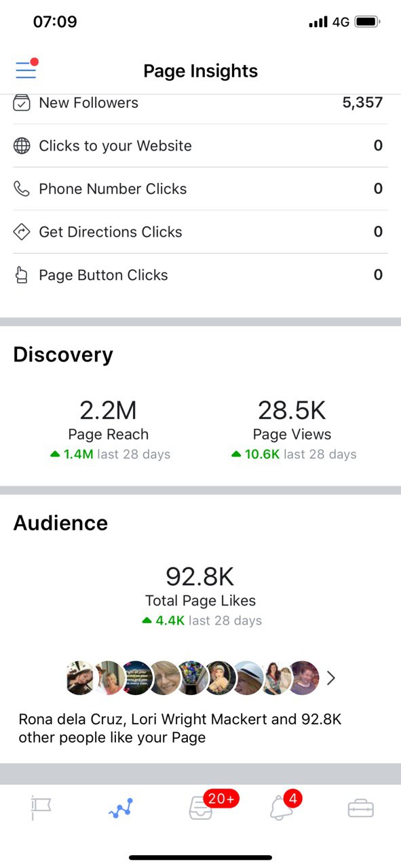Open the hamburger menu with red dot
Viewport: 401px width, 868px height.
(x=26, y=68)
